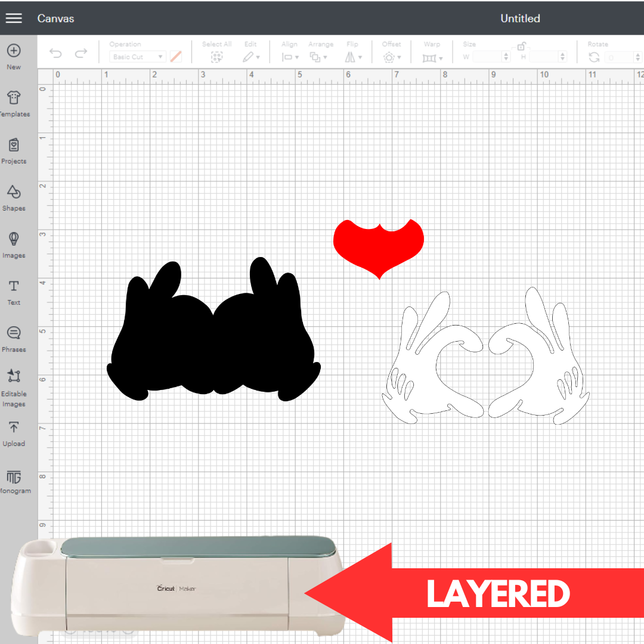The height and width of the screenshot is (644, 644).
Task: Open the Shapes panel
Action: 14,199
